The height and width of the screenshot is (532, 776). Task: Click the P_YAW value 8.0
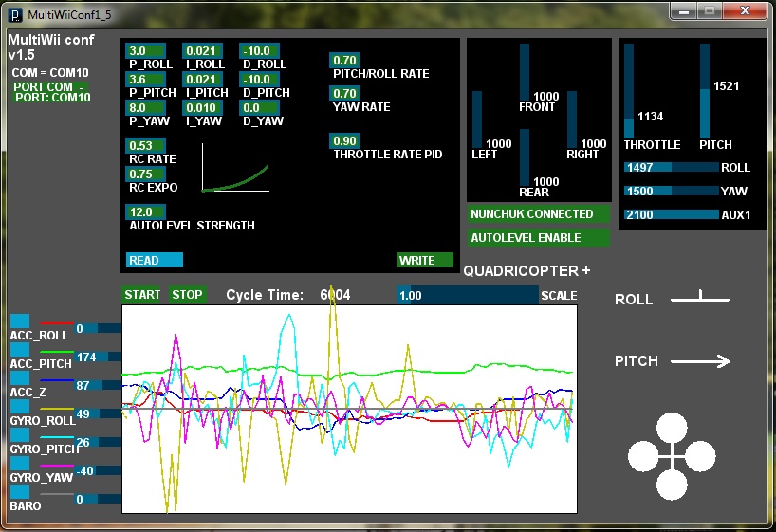coord(145,108)
